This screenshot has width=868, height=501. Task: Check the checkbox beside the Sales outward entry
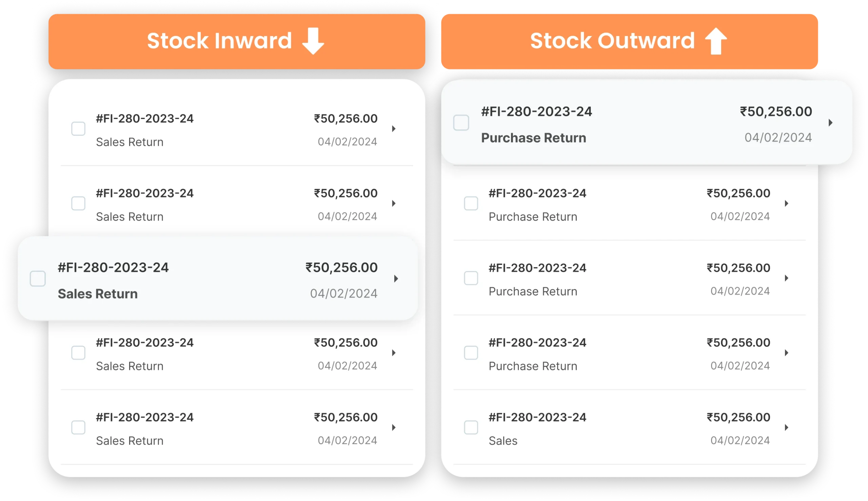[471, 427]
